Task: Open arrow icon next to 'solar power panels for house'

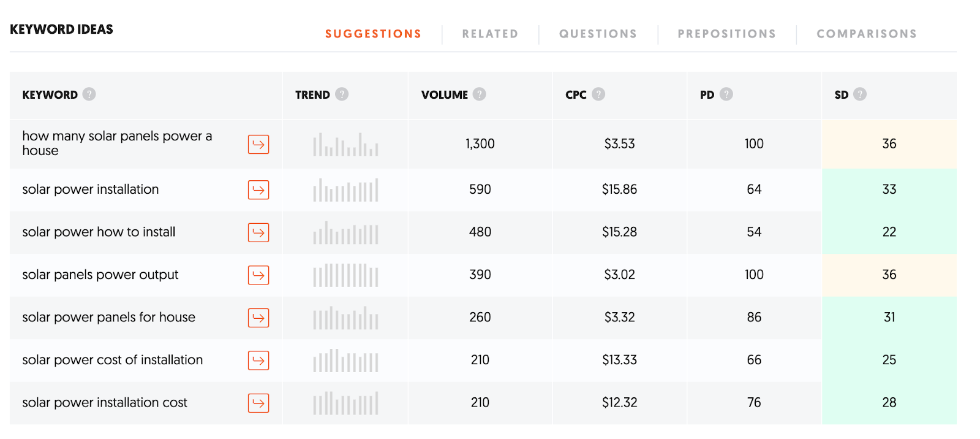Action: pyautogui.click(x=258, y=318)
